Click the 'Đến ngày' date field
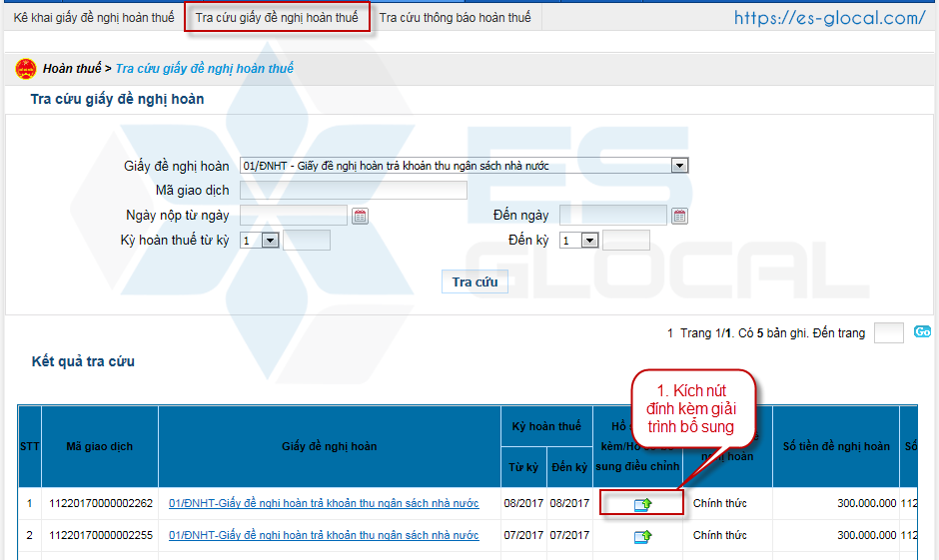The image size is (939, 560). tap(613, 216)
